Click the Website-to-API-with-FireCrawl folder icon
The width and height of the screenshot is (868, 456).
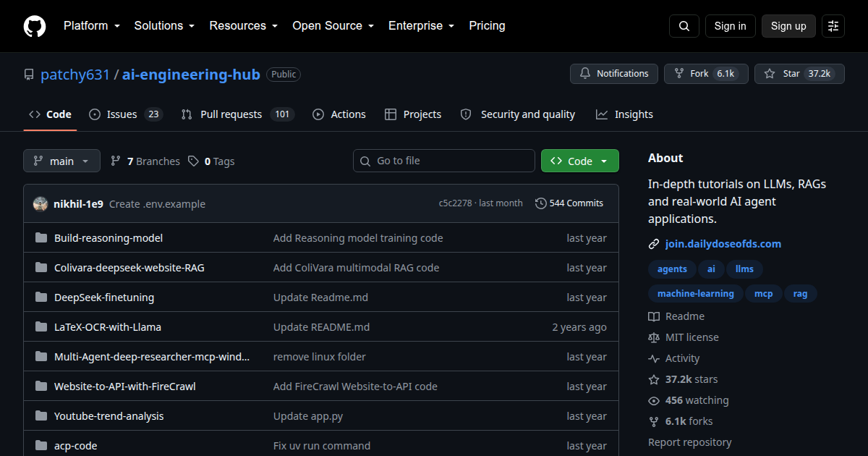tap(41, 387)
